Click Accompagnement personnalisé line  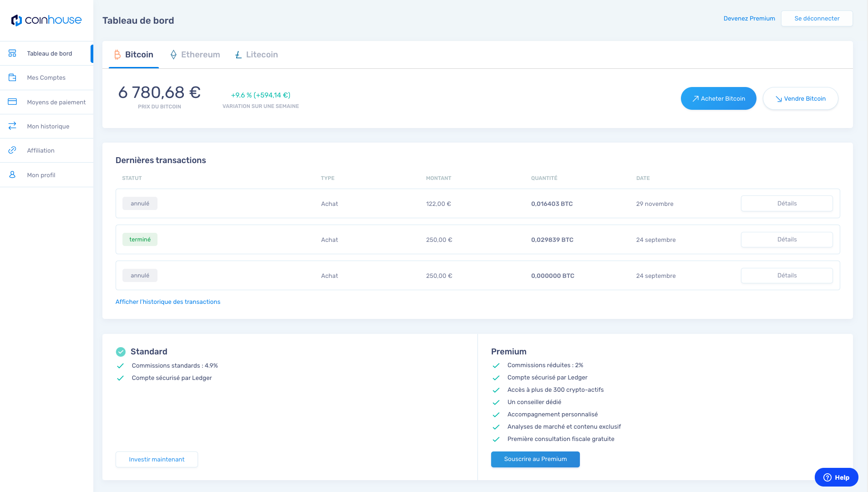[x=553, y=415]
